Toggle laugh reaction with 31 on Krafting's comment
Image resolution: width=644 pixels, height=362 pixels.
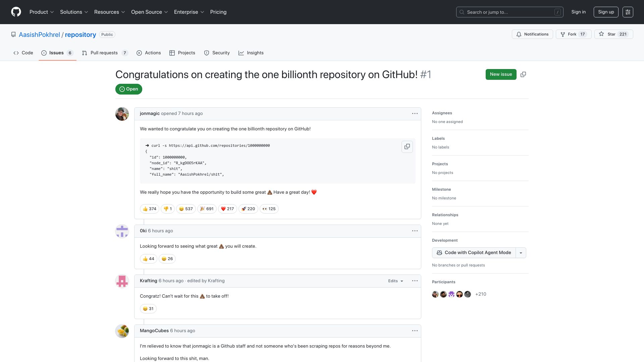(x=148, y=309)
